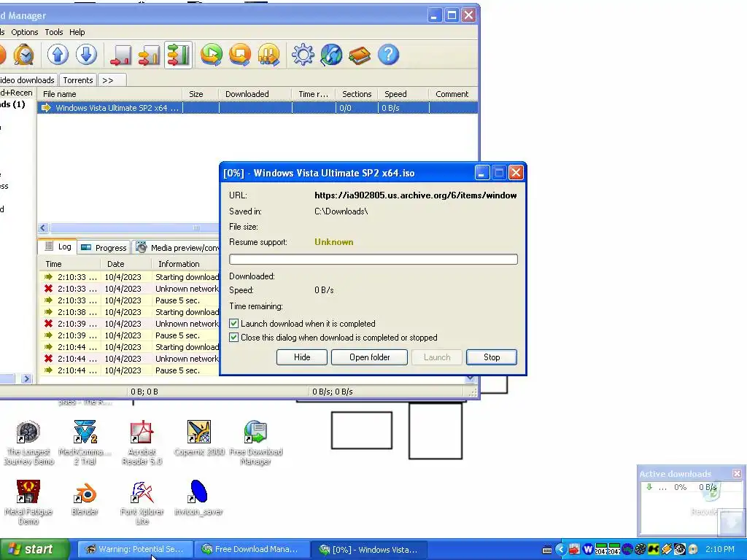Viewport: 747px width, 560px height.
Task: Pause all downloads with orange pause icon
Action: tap(268, 55)
